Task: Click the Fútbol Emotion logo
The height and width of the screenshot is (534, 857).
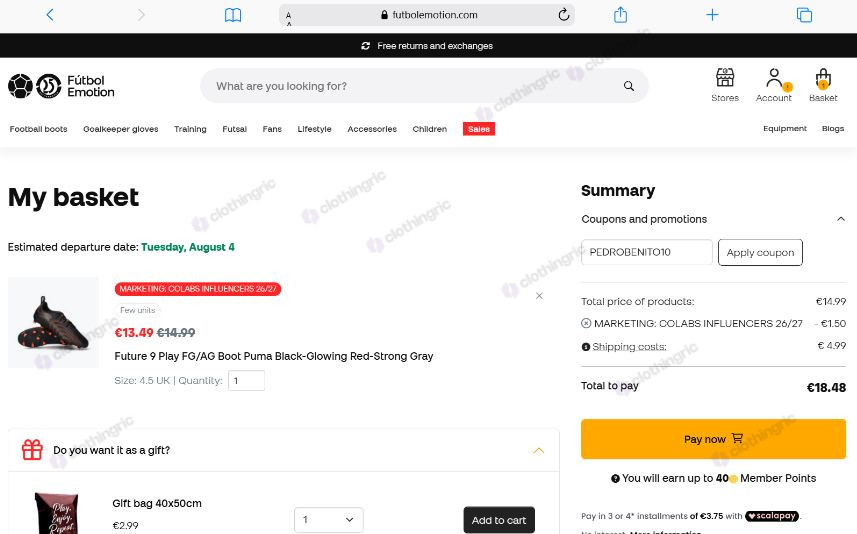Action: tap(61, 86)
